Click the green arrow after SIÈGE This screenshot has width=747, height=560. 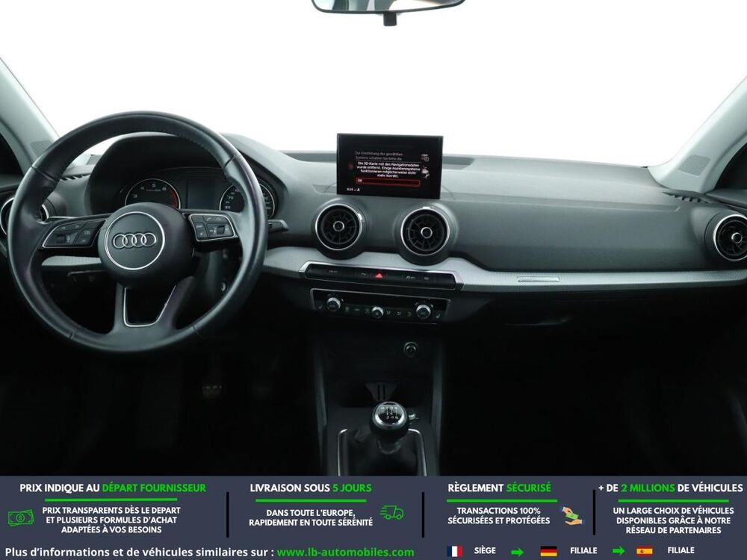tap(517, 552)
